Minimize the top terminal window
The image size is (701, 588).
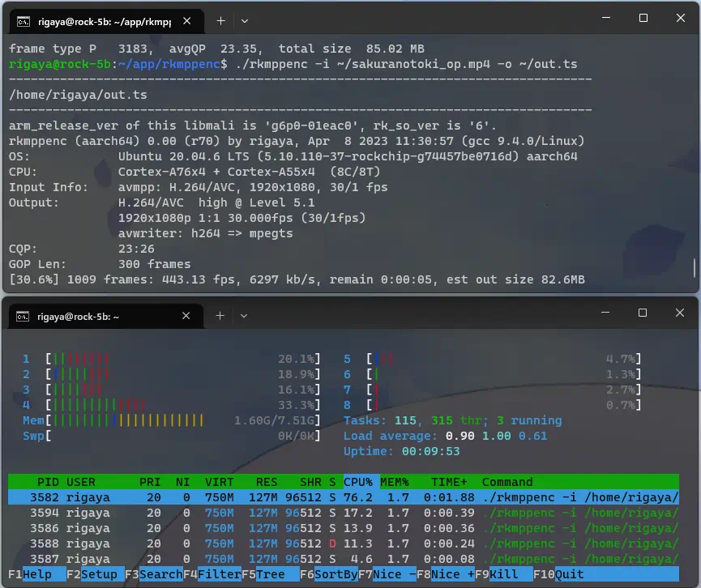click(606, 18)
